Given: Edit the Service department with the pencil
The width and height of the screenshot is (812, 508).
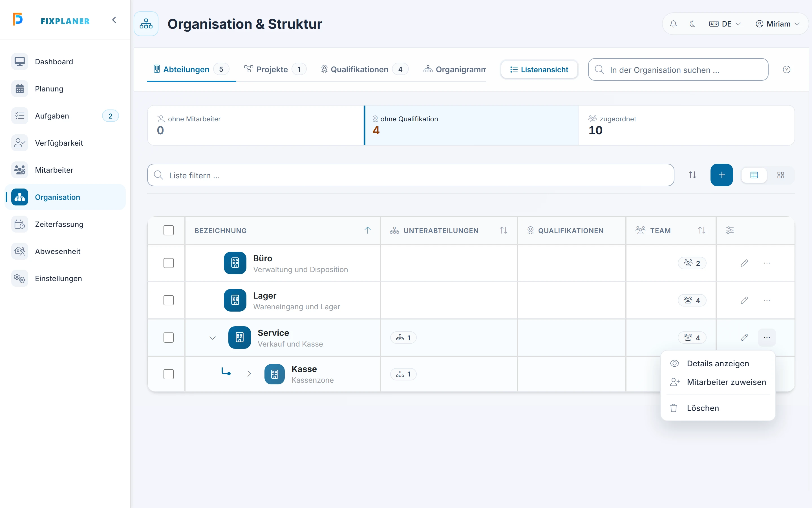Looking at the screenshot, I should pos(744,338).
